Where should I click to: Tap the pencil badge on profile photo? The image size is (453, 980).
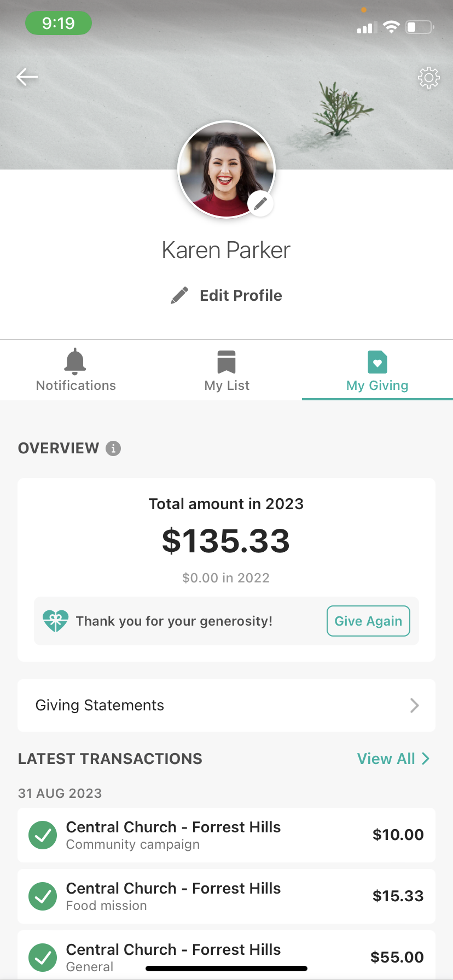(261, 203)
